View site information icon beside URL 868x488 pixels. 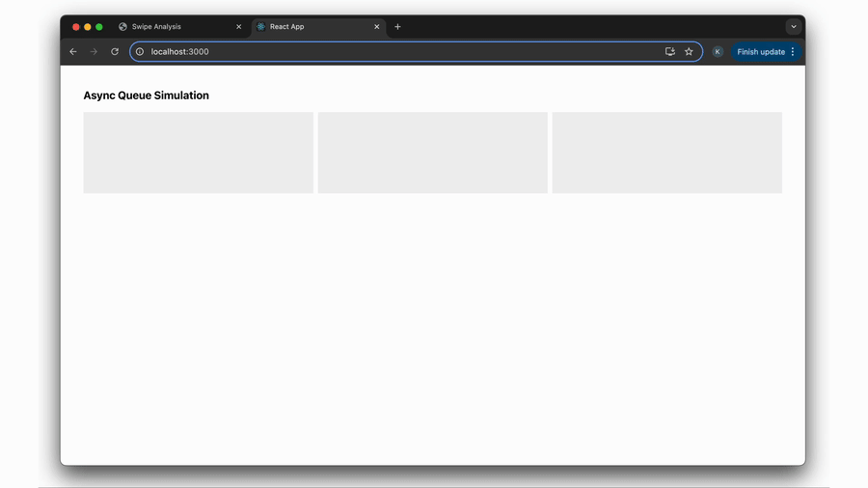coord(140,52)
